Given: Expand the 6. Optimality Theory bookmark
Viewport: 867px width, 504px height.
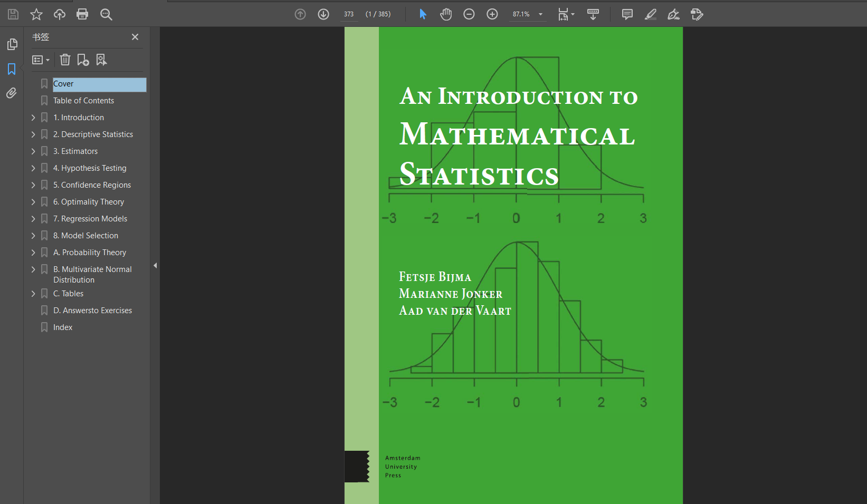Looking at the screenshot, I should [x=33, y=202].
